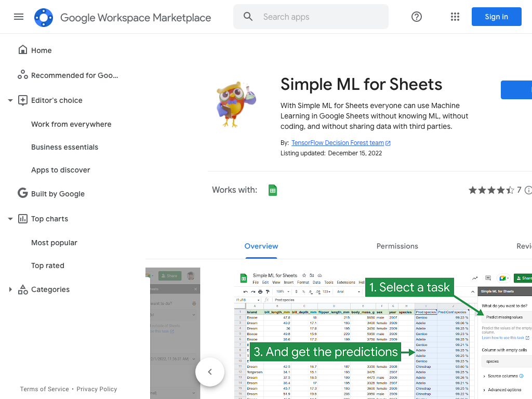
Task: Click the Sign in button
Action: click(x=496, y=17)
